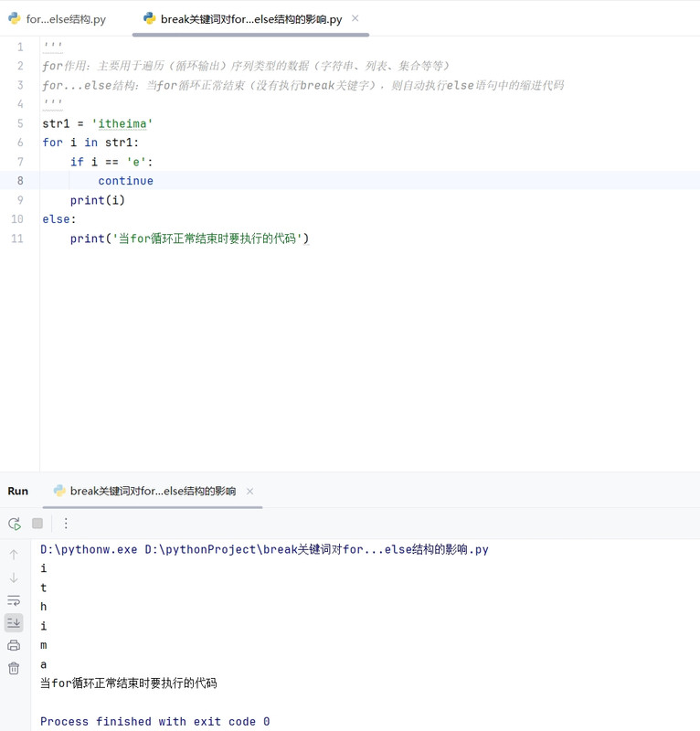Click 'for i in str1:' on line 6

click(x=90, y=143)
